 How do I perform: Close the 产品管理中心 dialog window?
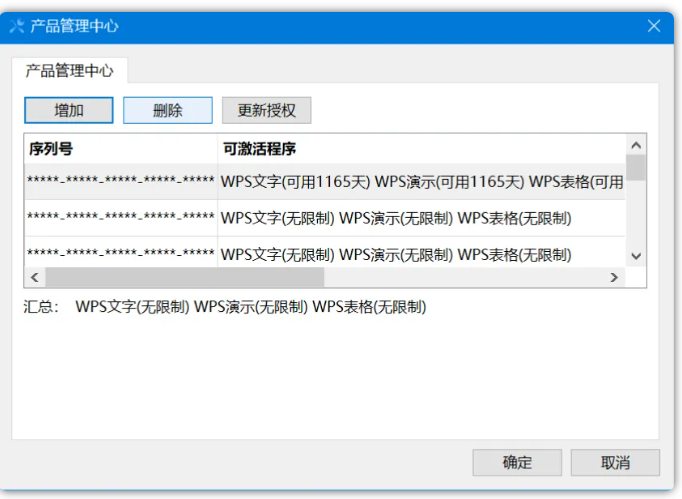(x=654, y=26)
